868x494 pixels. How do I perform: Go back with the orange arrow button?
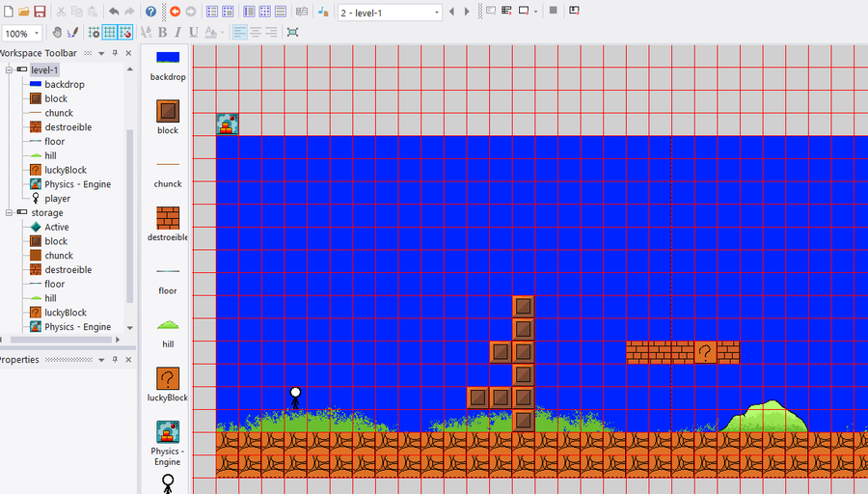click(x=175, y=11)
